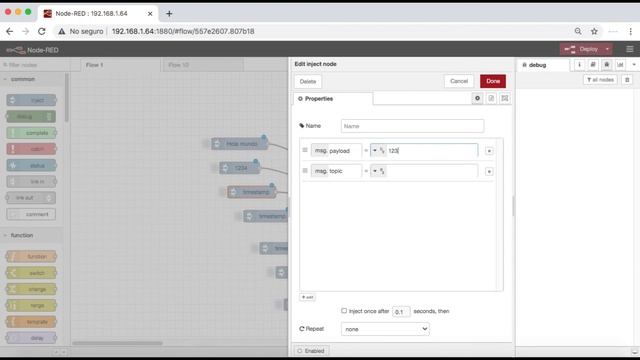Open Chrome's three-dot menu
640x360 pixels.
click(631, 31)
